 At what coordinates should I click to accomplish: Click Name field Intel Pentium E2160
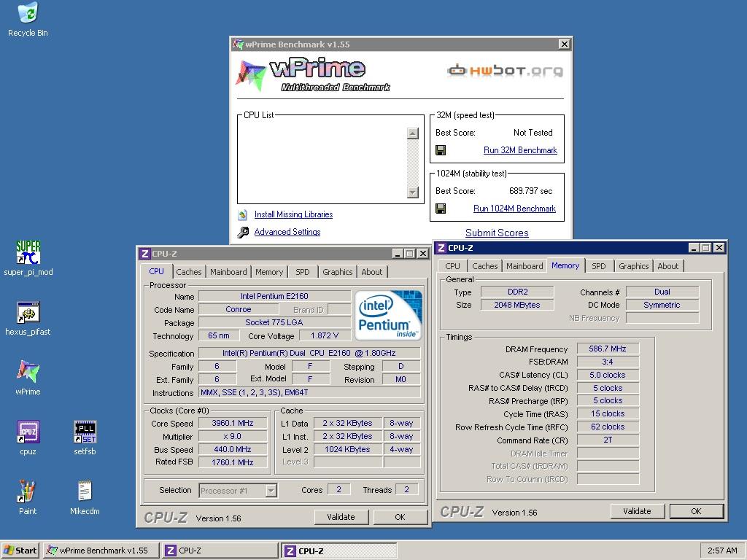pos(274,296)
